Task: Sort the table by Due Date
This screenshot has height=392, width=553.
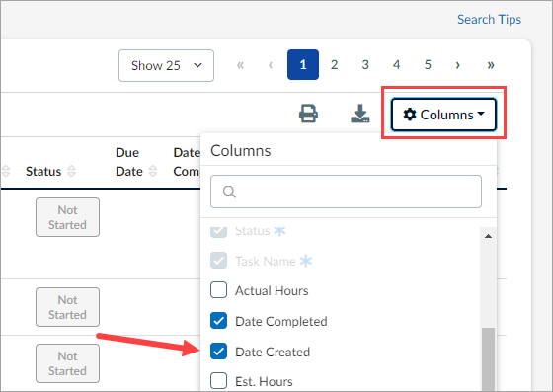Action: click(153, 172)
